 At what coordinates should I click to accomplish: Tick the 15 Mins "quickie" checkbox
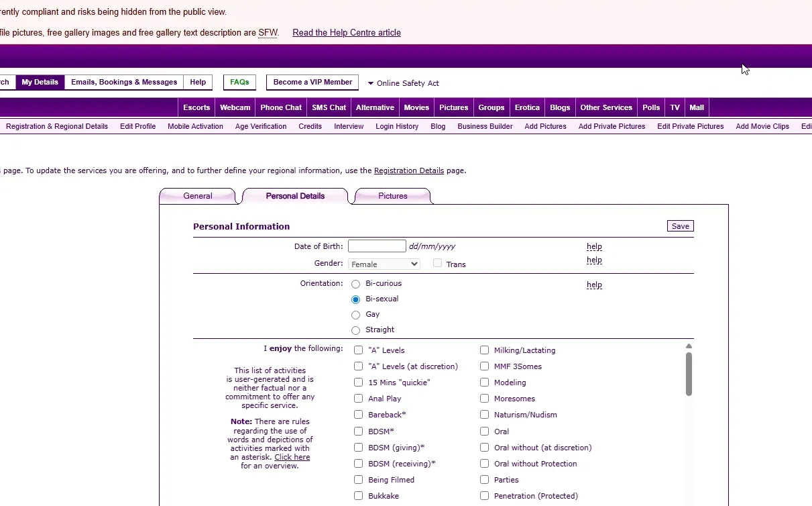358,383
